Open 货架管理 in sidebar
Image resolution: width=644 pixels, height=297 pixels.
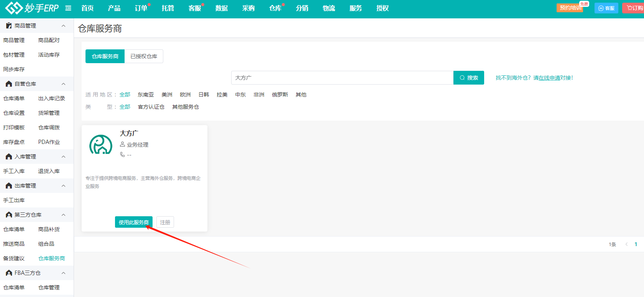tap(49, 113)
